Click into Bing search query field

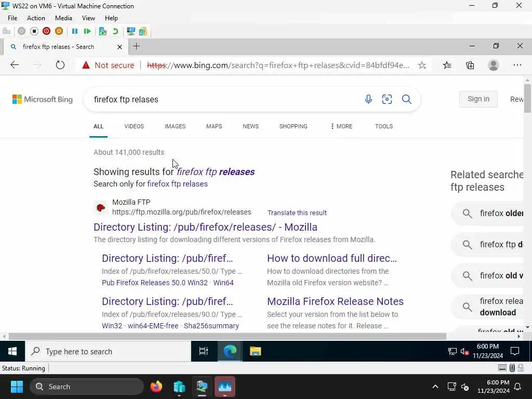(224, 99)
